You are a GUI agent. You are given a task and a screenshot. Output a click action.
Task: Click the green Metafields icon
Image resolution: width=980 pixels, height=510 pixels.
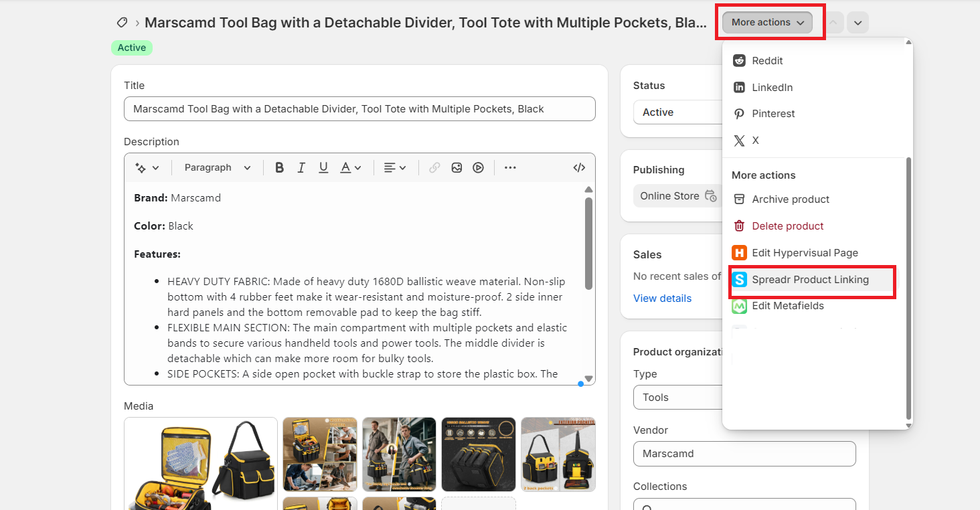[739, 306]
